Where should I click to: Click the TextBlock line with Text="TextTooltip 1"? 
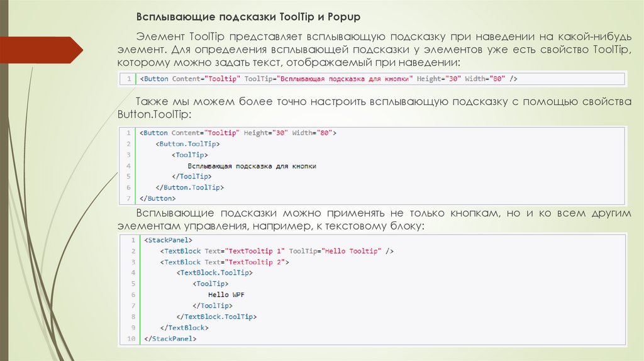(x=277, y=251)
